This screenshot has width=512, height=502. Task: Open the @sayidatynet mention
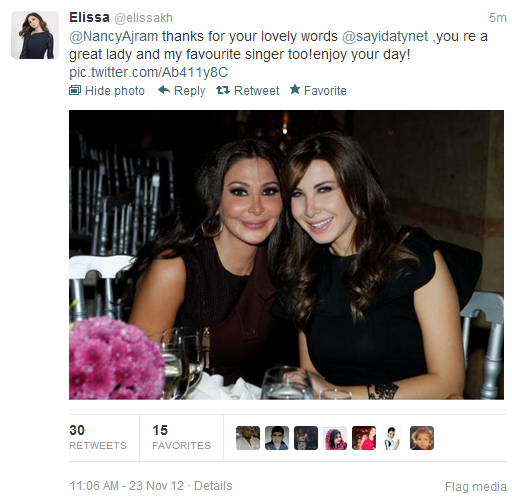[x=385, y=36]
